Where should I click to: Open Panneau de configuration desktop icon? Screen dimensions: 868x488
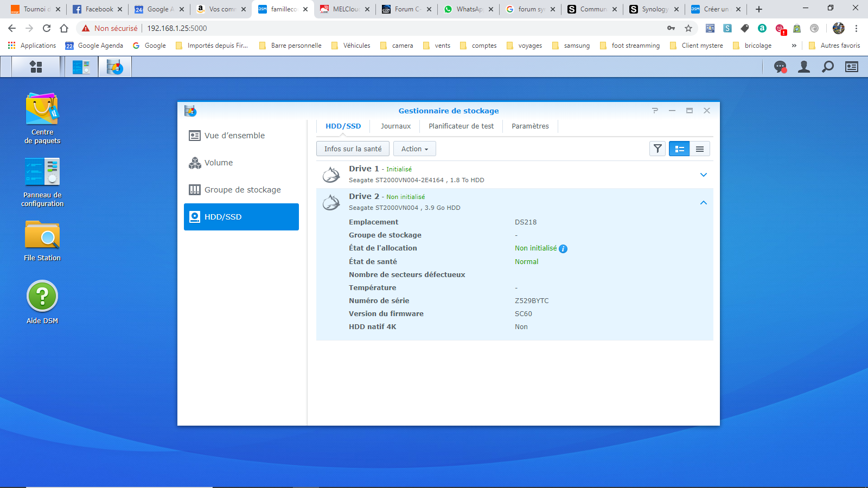[x=42, y=182]
